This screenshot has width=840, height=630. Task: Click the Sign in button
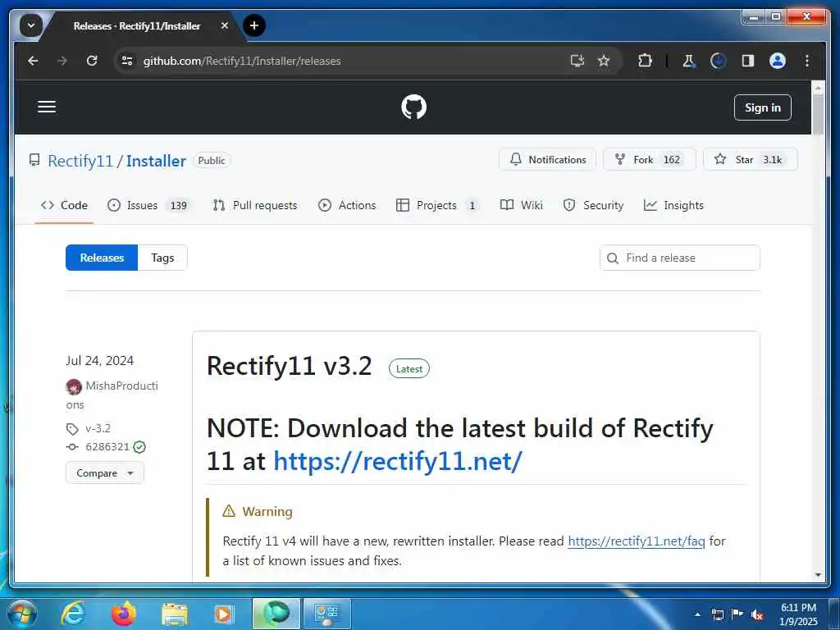(x=762, y=107)
